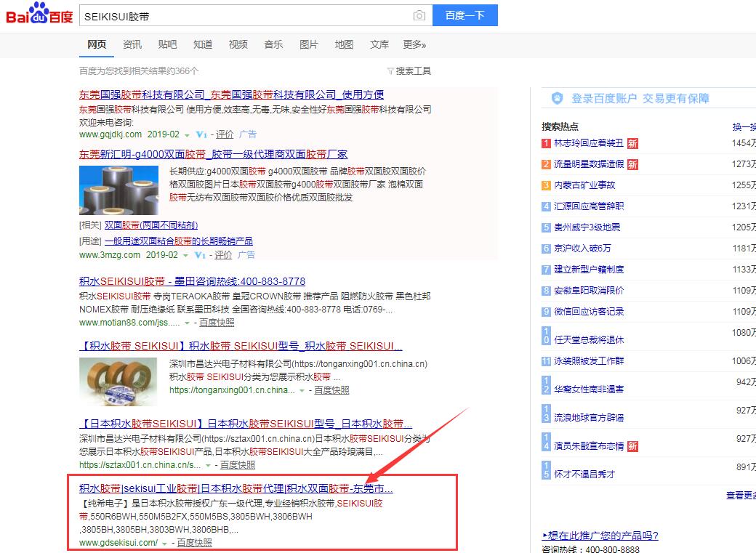Open the 积水SEIKISUI胶带 - 墨田咨询热线 result
The width and height of the screenshot is (756, 553).
coord(192,281)
